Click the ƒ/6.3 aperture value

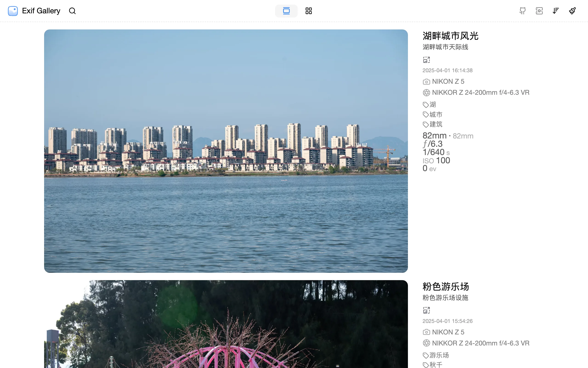433,144
